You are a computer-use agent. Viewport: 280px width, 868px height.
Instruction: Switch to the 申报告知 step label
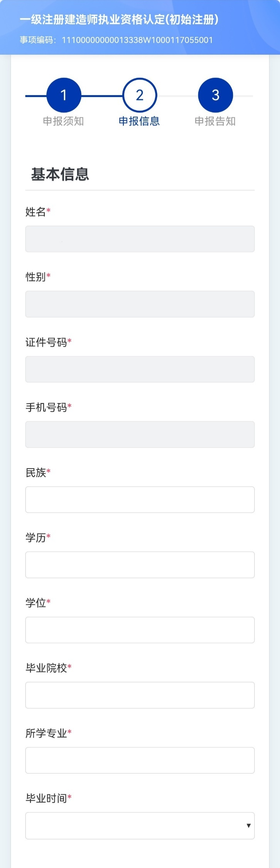click(x=215, y=121)
